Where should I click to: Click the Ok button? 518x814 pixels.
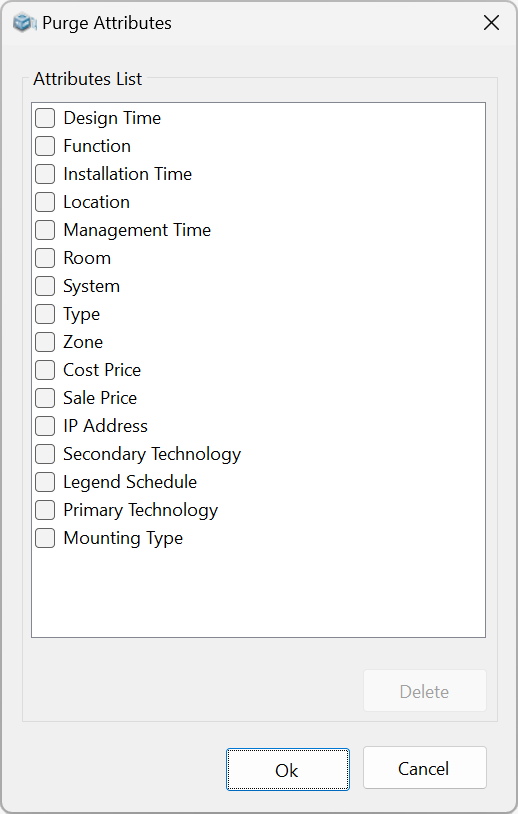[288, 770]
